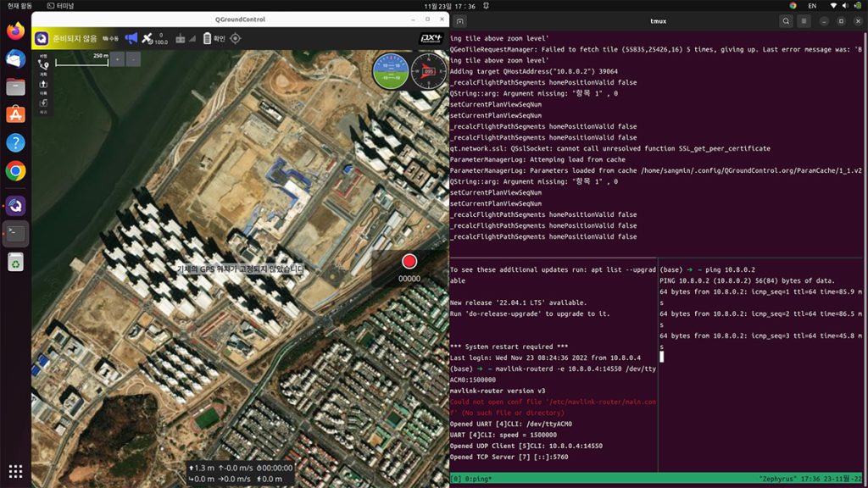Open the Plan view from tool strip
The width and height of the screenshot is (868, 488).
pos(43,68)
